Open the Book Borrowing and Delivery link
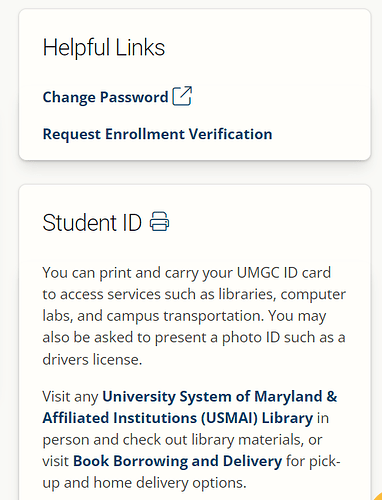 tap(177, 461)
